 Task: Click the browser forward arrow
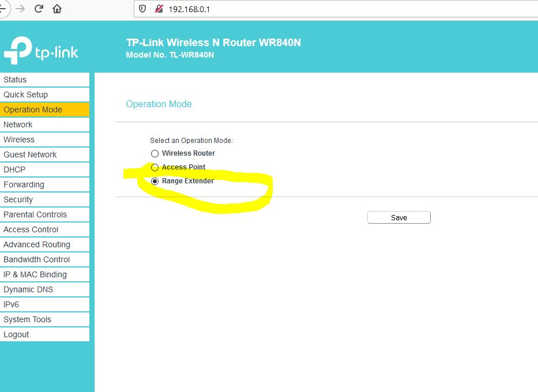[x=21, y=9]
